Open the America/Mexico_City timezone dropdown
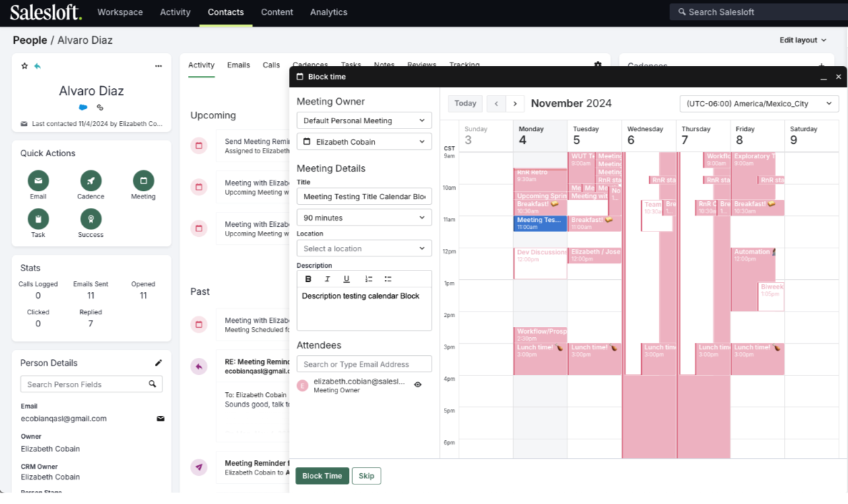The height and width of the screenshot is (504, 848). [x=760, y=104]
